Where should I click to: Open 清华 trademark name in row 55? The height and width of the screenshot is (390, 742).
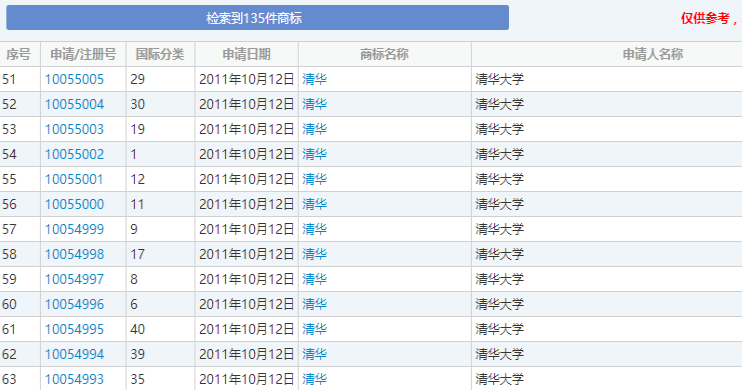[x=315, y=179]
